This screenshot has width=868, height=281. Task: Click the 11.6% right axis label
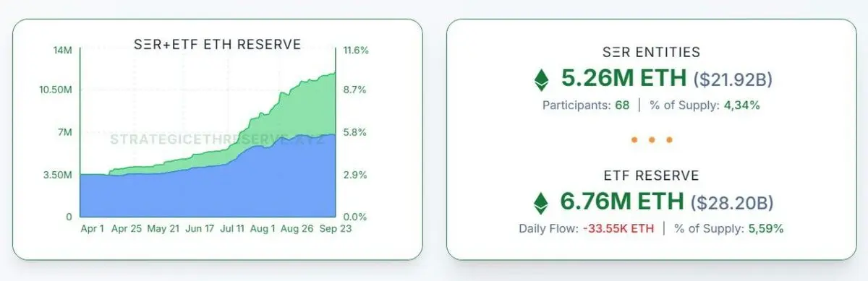[355, 50]
